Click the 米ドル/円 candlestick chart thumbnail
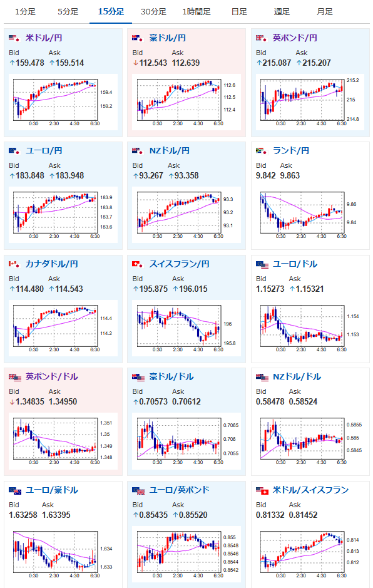Image resolution: width=373 pixels, height=588 pixels. (x=63, y=102)
